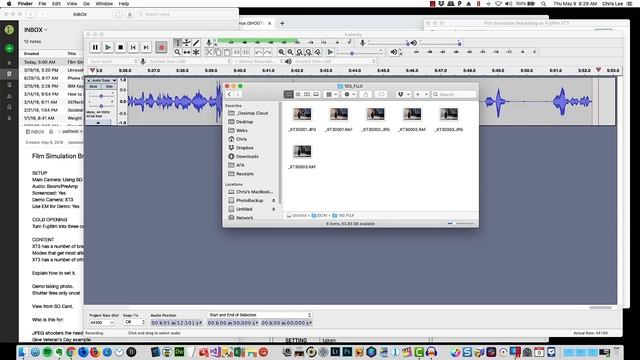Screen dimensions: 640x360
Task: Stop the Audacity recording
Action: (x=120, y=47)
